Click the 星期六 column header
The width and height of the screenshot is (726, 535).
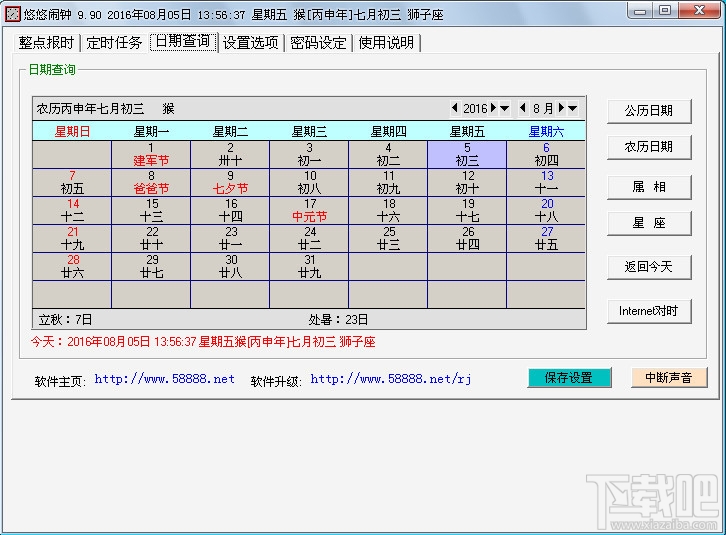pyautogui.click(x=546, y=132)
